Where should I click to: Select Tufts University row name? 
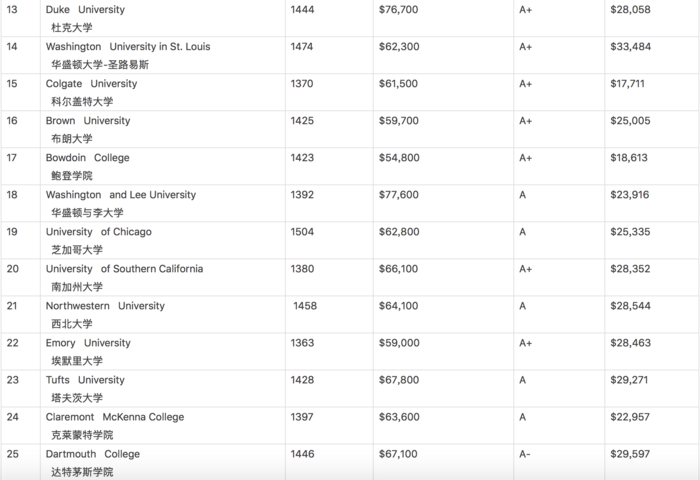(x=85, y=380)
